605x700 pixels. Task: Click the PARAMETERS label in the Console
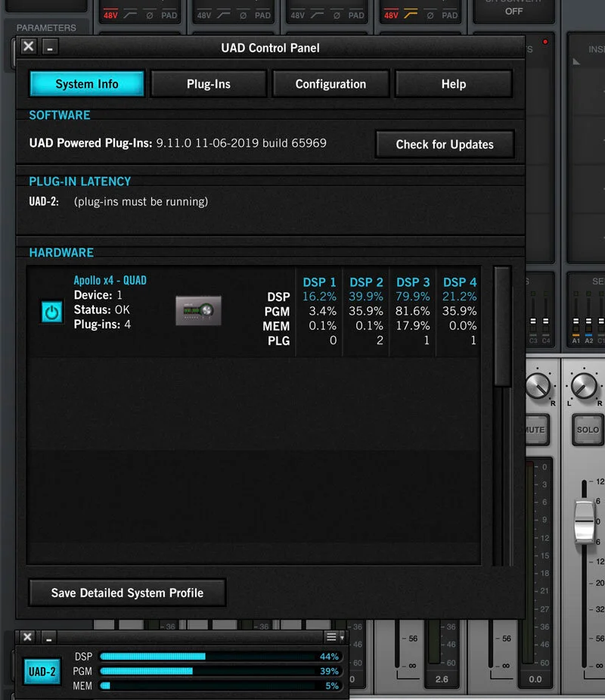(x=46, y=28)
